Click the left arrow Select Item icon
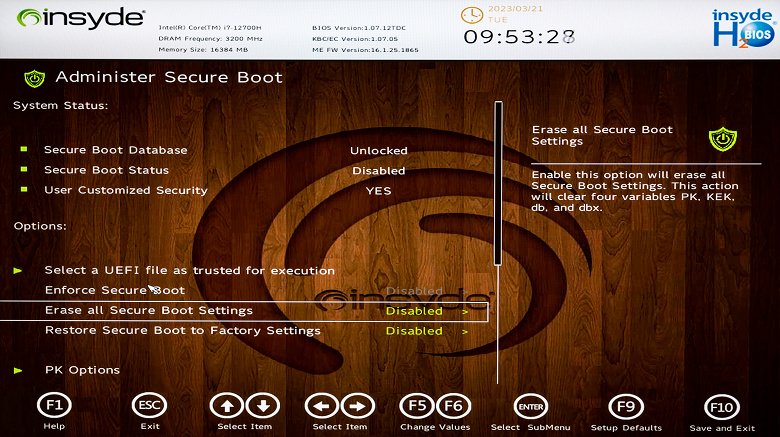The width and height of the screenshot is (780, 437). 322,406
